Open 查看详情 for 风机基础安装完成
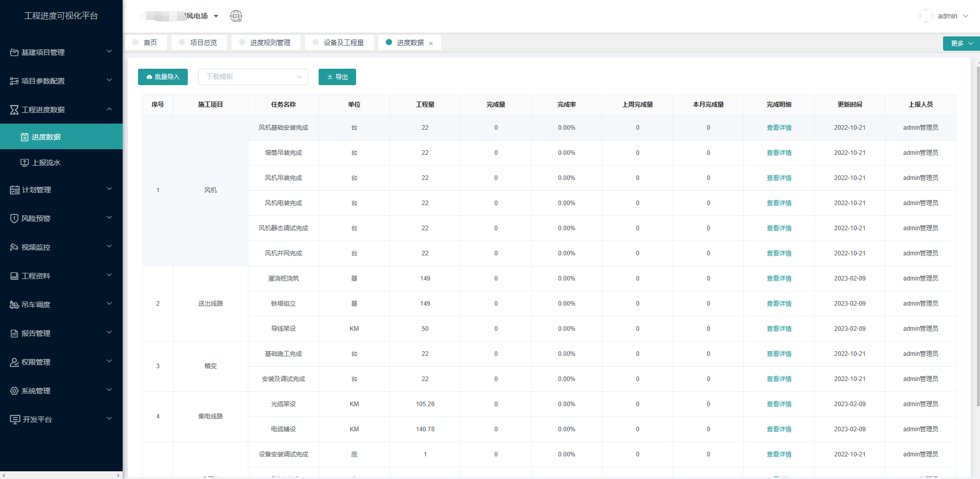The height and width of the screenshot is (479, 980). tap(779, 128)
